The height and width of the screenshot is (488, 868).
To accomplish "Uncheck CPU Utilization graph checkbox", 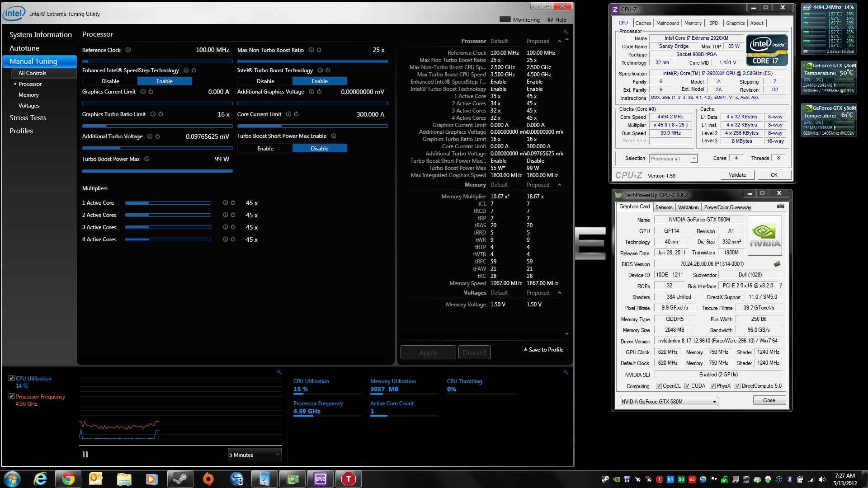I will click(11, 378).
